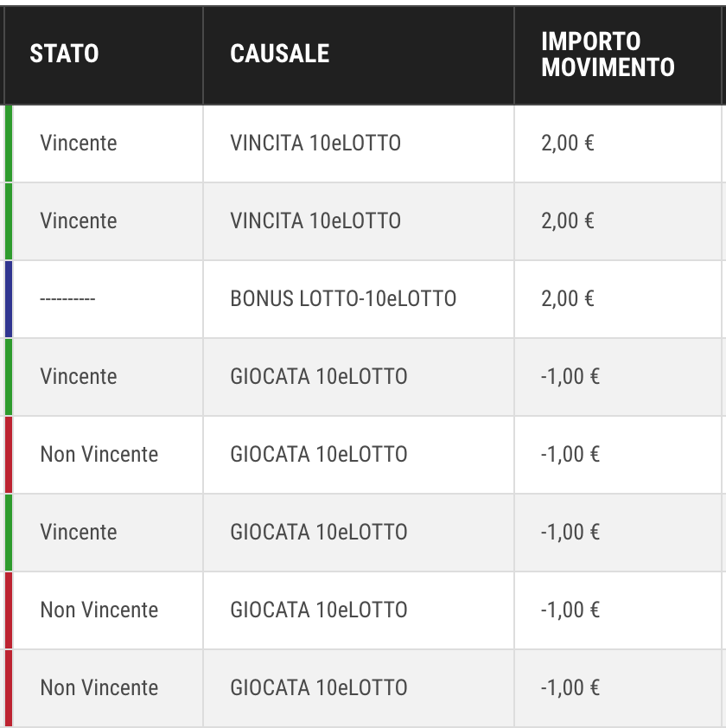Click red status bar of first Non Vincente row
The image size is (726, 728).
pos(9,455)
